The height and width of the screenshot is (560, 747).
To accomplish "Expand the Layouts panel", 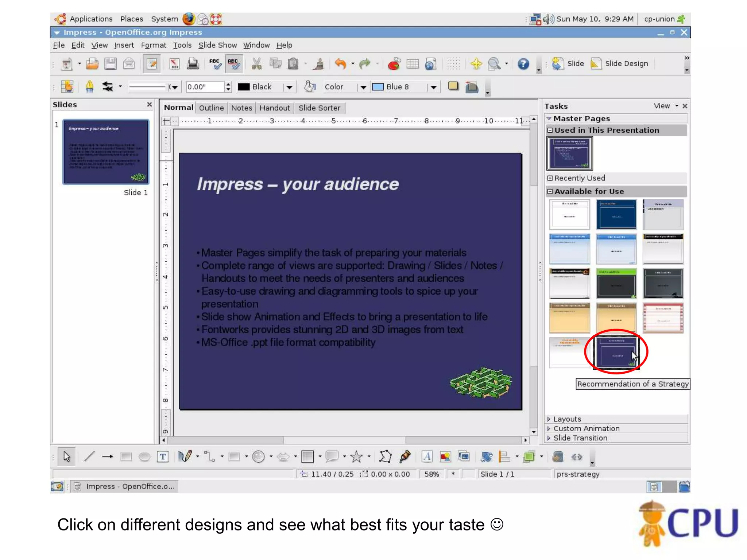I will 616,419.
